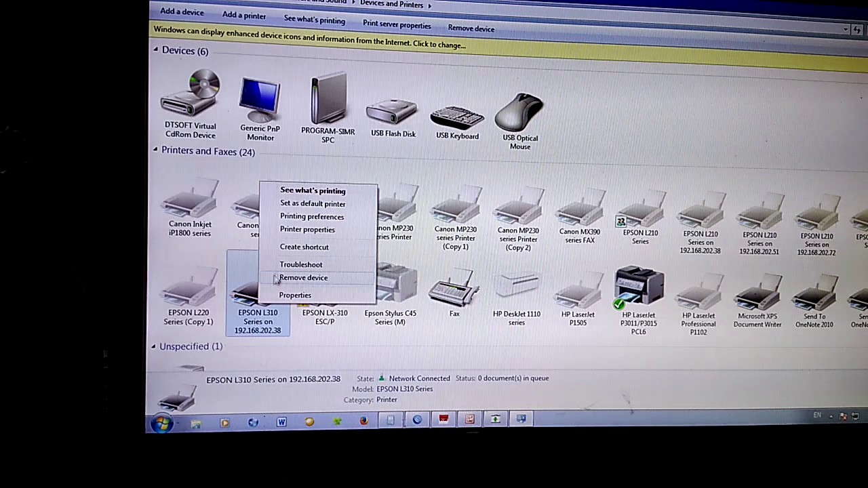
Task: Click See what's printing in toolbar
Action: coord(315,20)
